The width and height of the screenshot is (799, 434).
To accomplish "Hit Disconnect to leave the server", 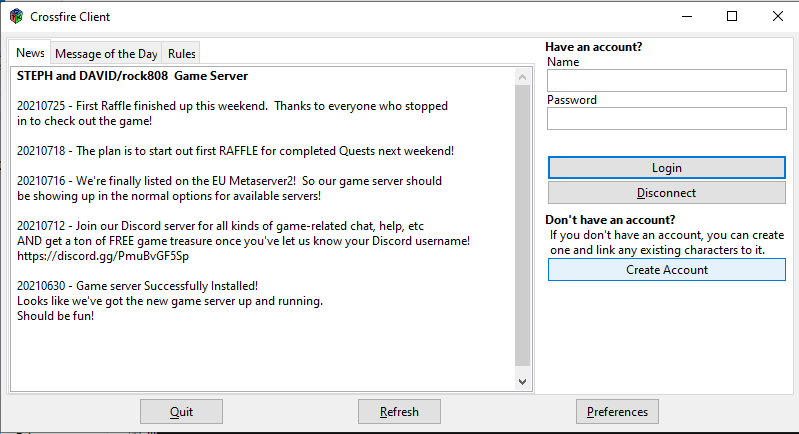I will click(666, 193).
